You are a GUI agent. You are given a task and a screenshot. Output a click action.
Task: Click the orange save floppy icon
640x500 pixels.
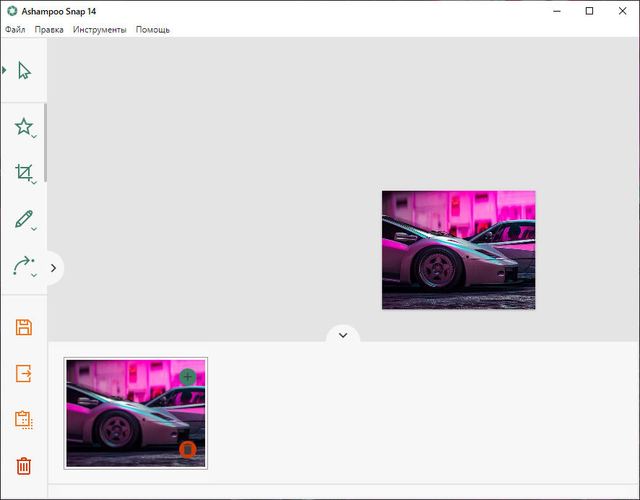[24, 327]
